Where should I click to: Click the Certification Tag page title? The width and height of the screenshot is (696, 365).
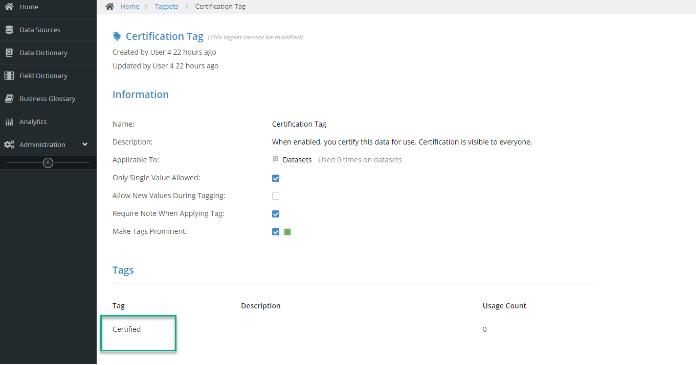pos(164,36)
